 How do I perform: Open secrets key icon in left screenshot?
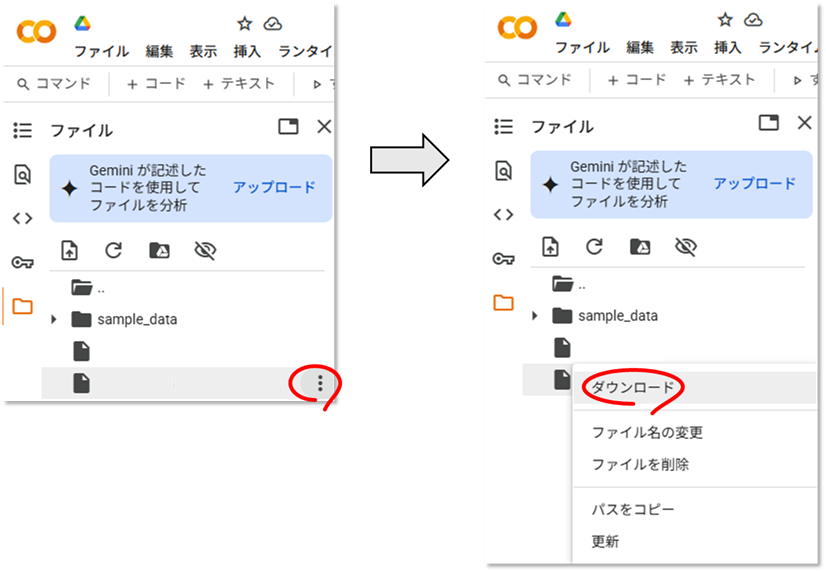pyautogui.click(x=23, y=262)
